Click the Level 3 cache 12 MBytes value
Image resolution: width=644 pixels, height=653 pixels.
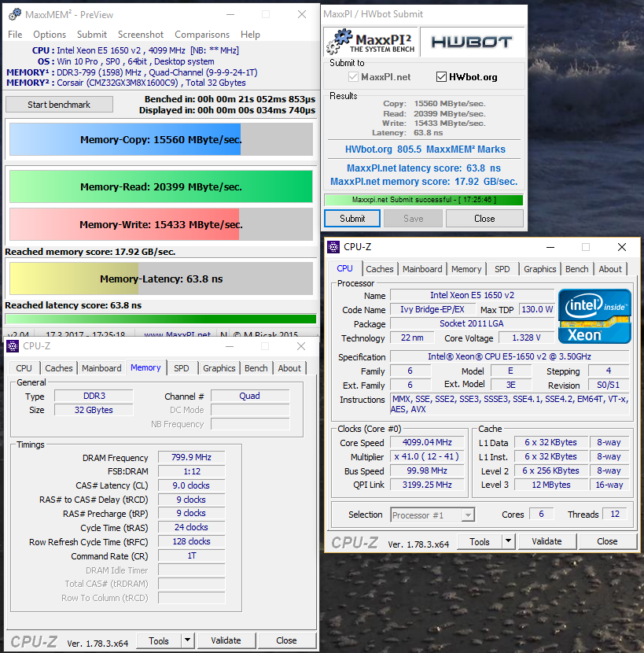(551, 485)
